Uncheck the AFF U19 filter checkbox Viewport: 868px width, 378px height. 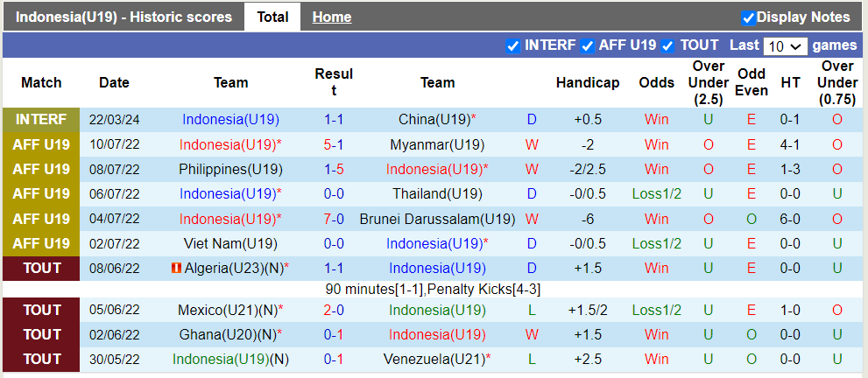(587, 45)
